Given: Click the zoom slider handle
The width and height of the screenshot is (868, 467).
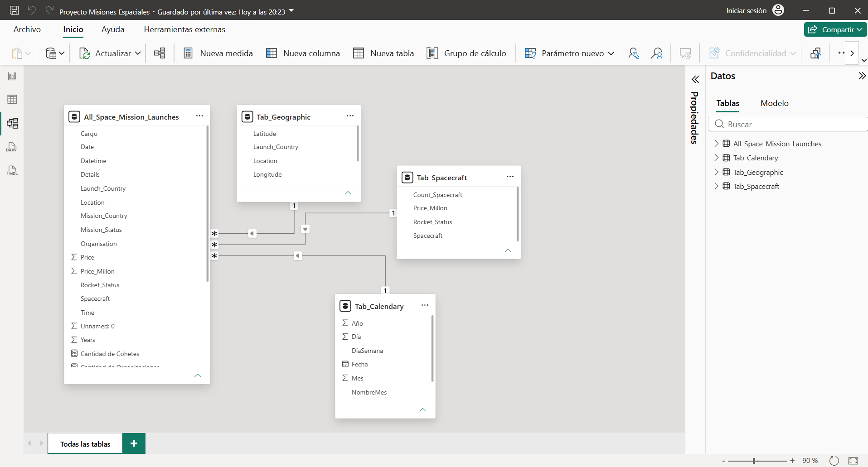Looking at the screenshot, I should (x=754, y=461).
